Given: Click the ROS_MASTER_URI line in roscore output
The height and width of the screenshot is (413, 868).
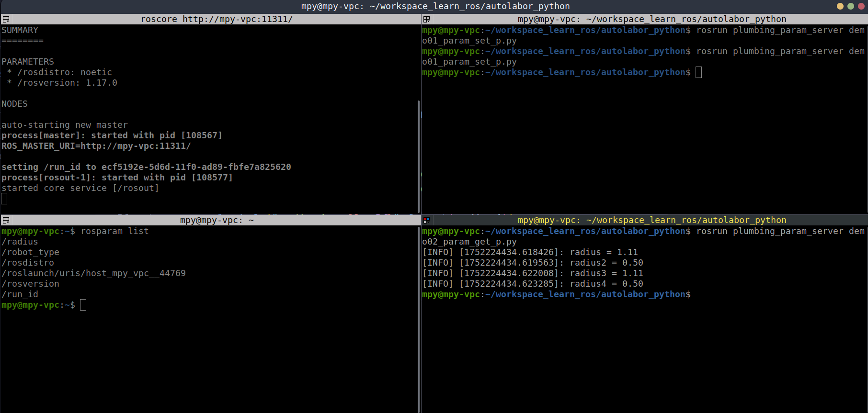Looking at the screenshot, I should click(x=96, y=146).
